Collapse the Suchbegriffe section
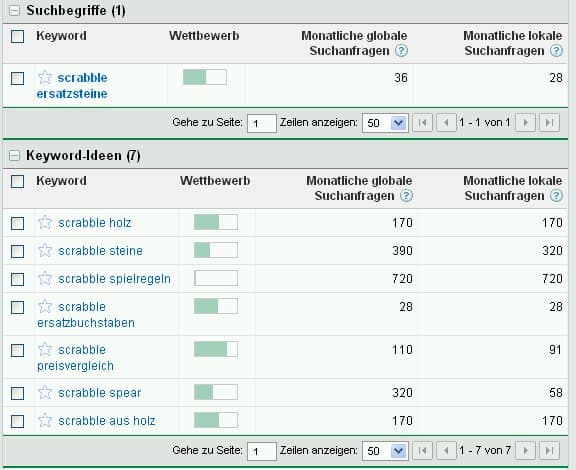576x470 pixels. [x=14, y=11]
